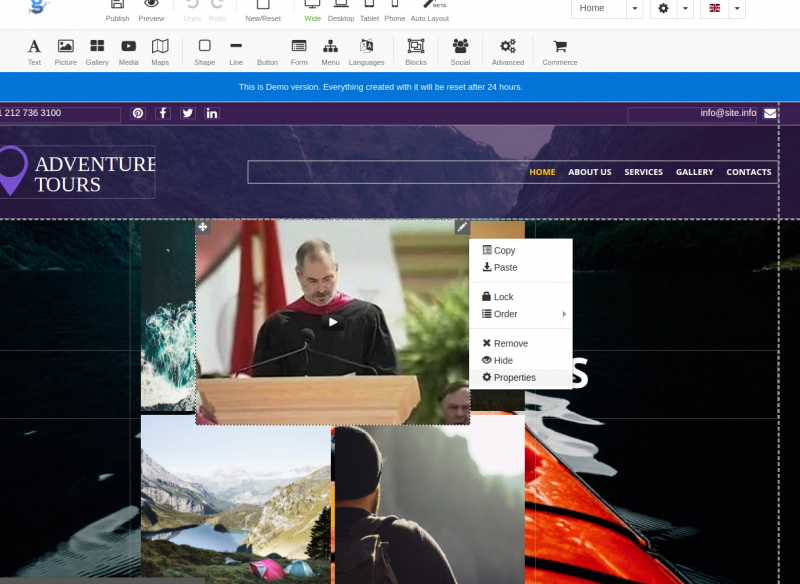Open the Home page selector dropdown arrow
The height and width of the screenshot is (584, 800).
click(x=635, y=8)
